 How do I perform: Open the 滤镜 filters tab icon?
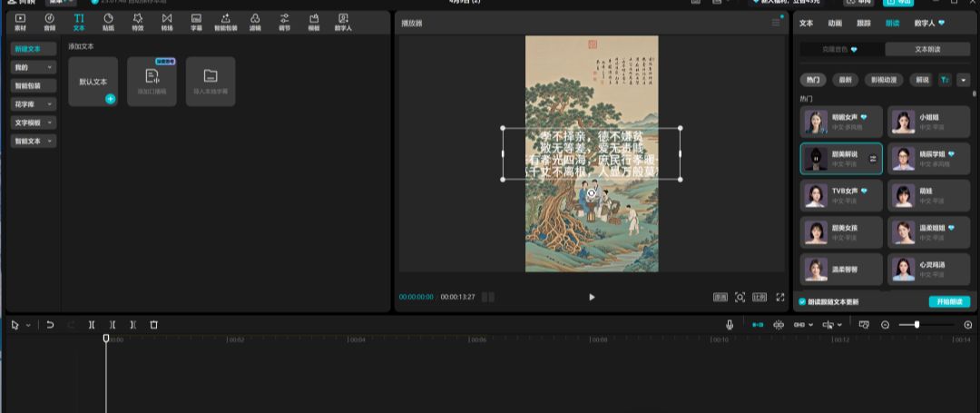tap(255, 23)
